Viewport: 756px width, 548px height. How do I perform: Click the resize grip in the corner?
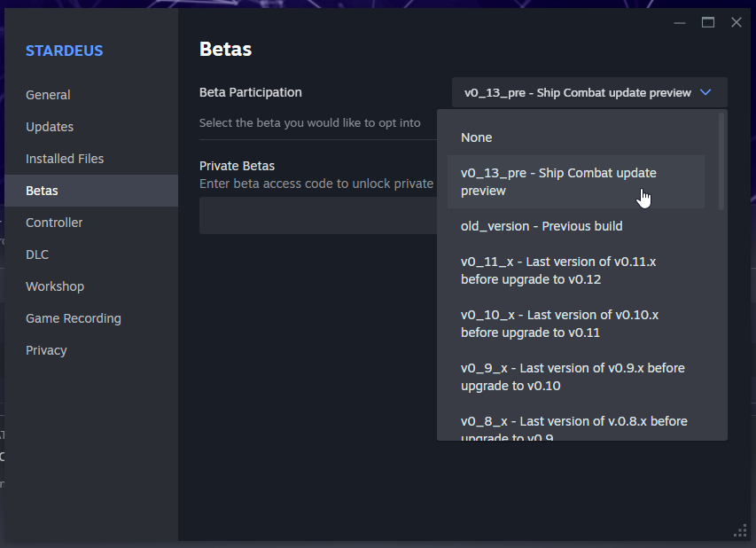(x=740, y=530)
